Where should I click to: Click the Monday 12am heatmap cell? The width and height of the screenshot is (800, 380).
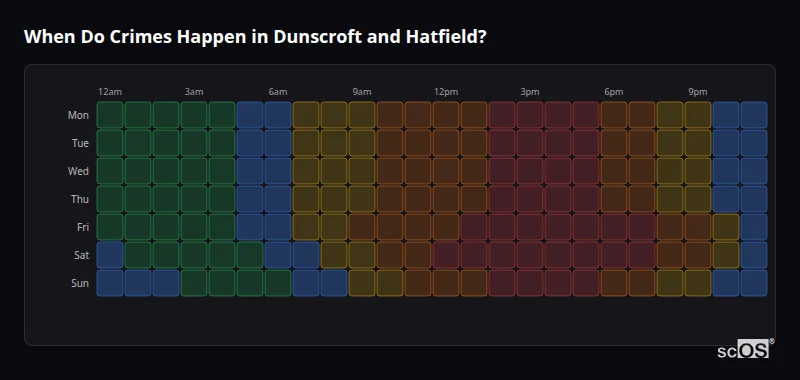(110, 115)
